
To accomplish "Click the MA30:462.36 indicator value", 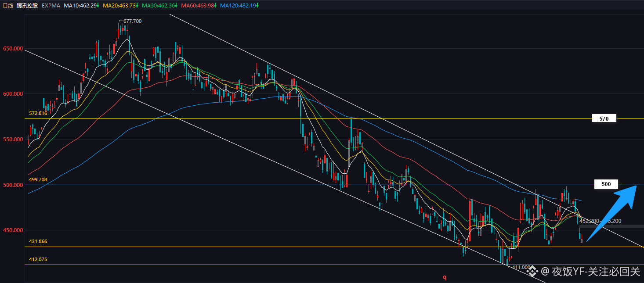I will (x=160, y=6).
